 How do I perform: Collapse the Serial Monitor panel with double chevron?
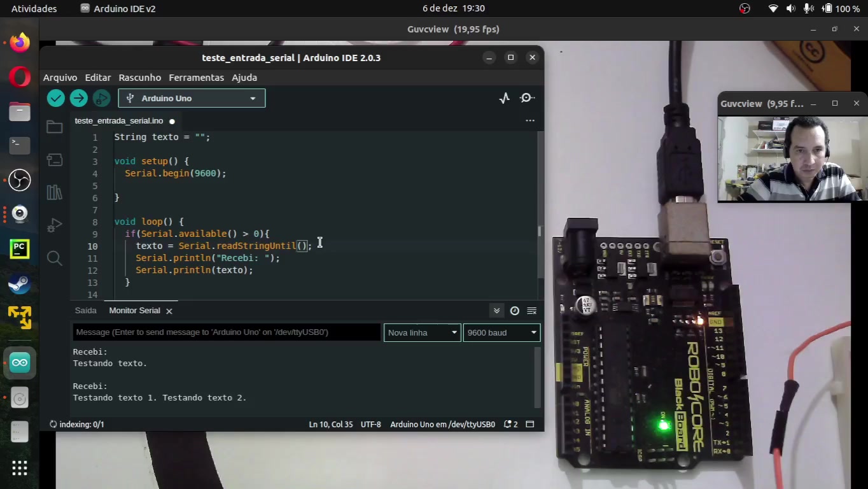coord(496,311)
